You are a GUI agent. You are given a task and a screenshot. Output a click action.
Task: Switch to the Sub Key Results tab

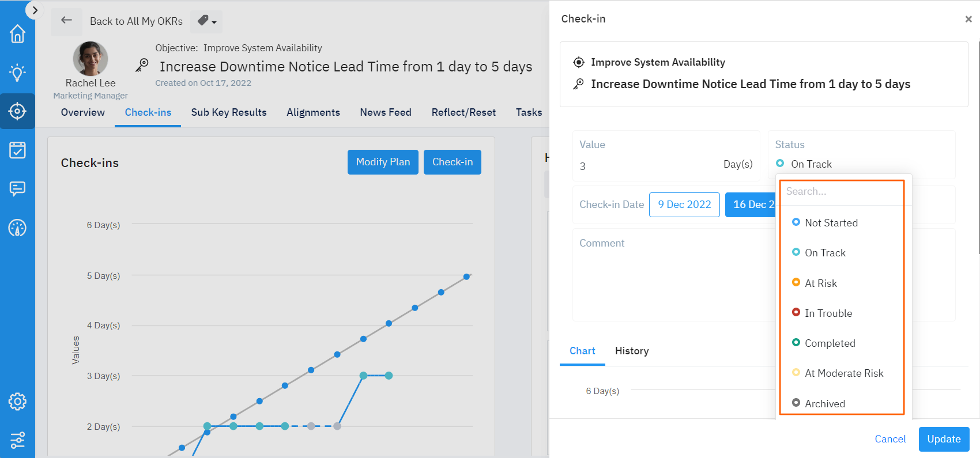click(x=229, y=112)
